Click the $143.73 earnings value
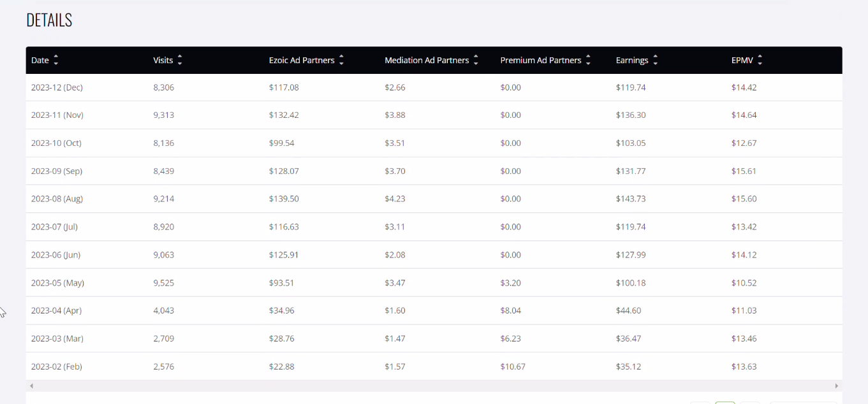The image size is (868, 404). [x=631, y=199]
